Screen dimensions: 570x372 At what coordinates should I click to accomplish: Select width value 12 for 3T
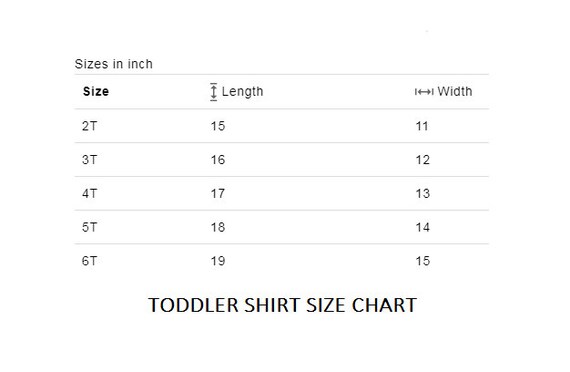[423, 160]
